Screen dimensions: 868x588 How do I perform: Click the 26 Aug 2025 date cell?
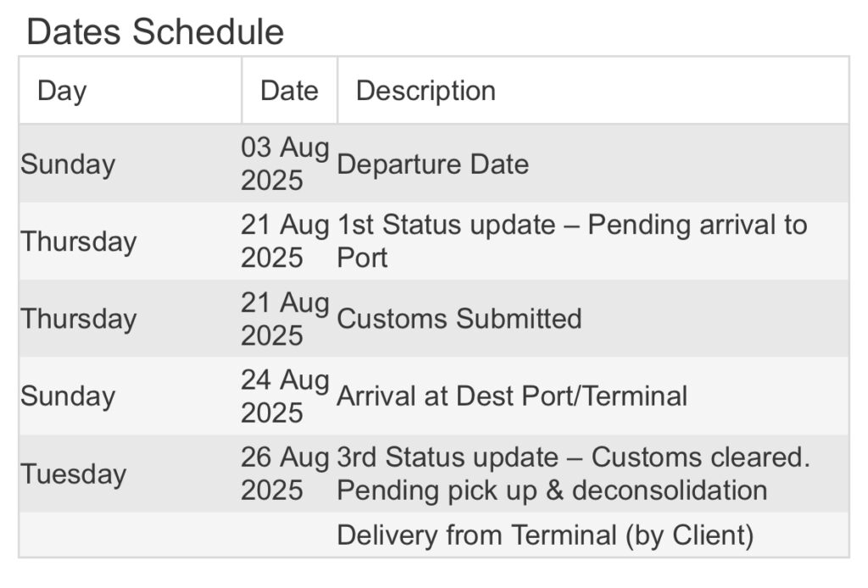point(285,474)
